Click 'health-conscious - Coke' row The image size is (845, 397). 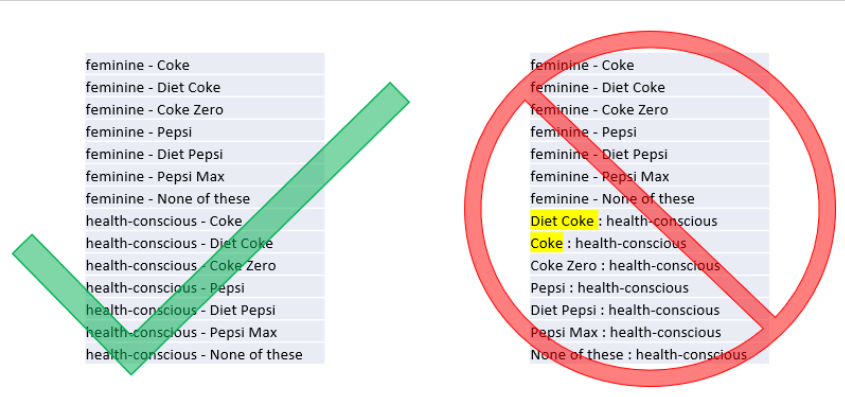click(205, 221)
